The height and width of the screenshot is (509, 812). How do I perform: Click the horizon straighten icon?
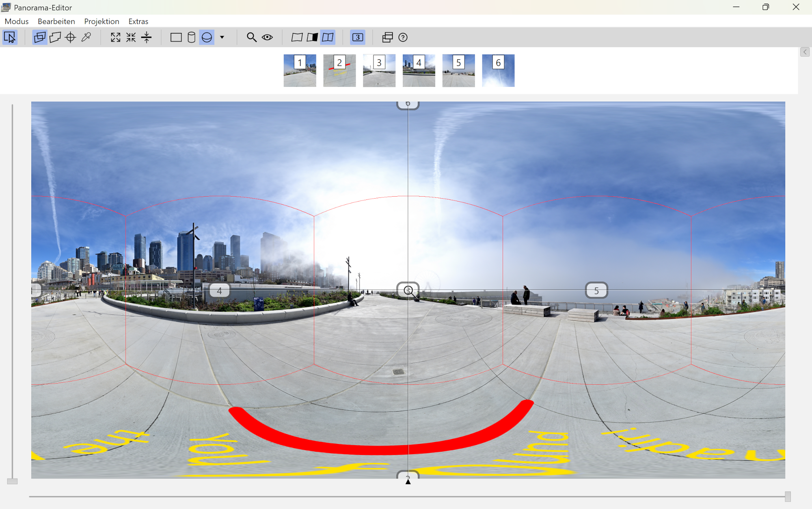point(147,37)
